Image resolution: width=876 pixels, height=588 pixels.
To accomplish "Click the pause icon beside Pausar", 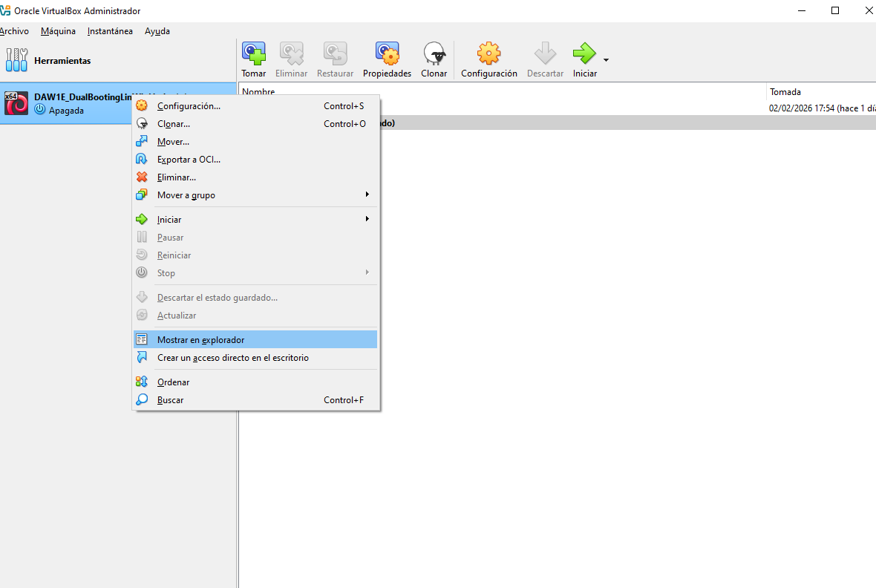I will [142, 237].
